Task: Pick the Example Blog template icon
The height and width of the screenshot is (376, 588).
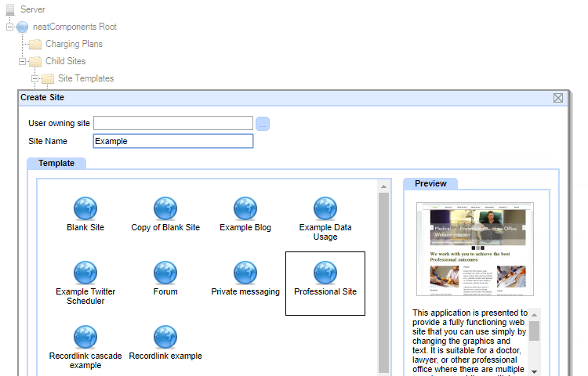Action: click(245, 208)
